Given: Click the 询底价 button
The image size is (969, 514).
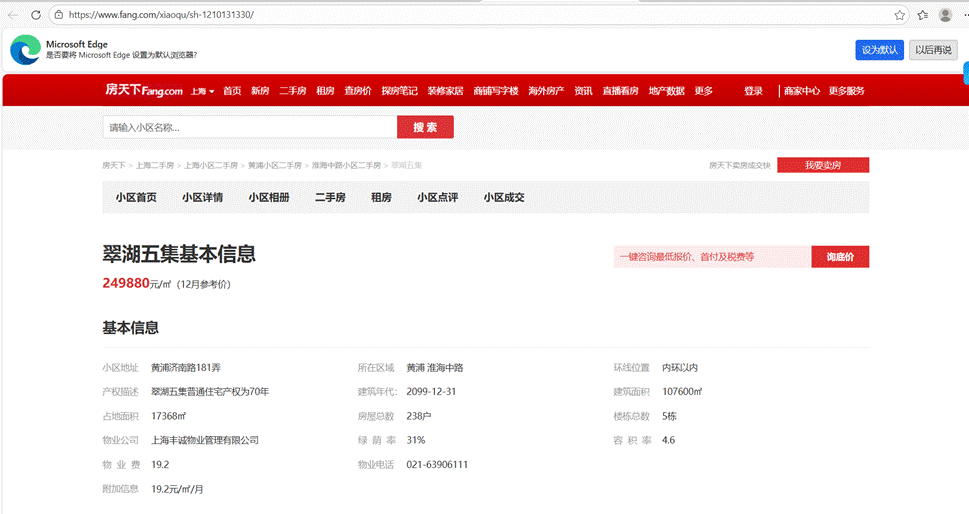Looking at the screenshot, I should [x=839, y=257].
